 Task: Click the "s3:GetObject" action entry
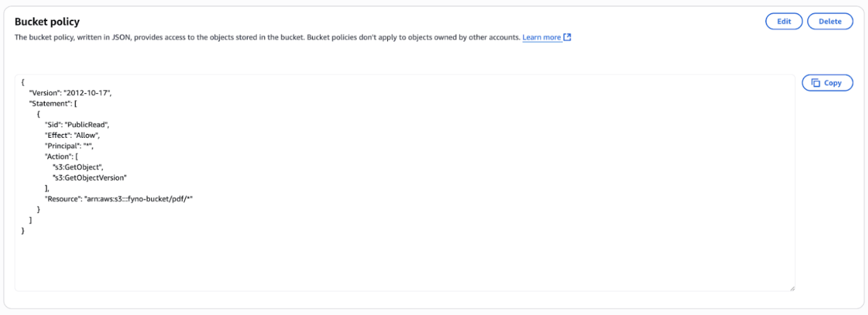tap(78, 167)
